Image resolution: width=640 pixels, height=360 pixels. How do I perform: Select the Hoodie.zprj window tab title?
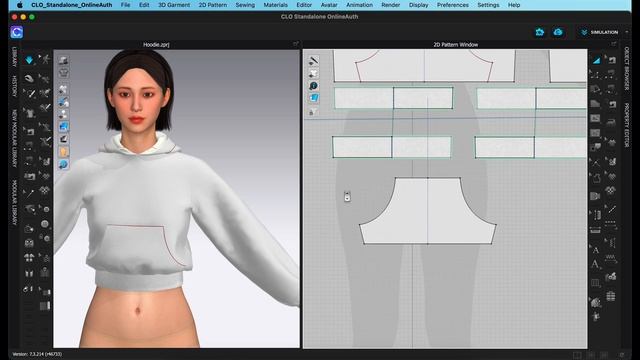(156, 44)
